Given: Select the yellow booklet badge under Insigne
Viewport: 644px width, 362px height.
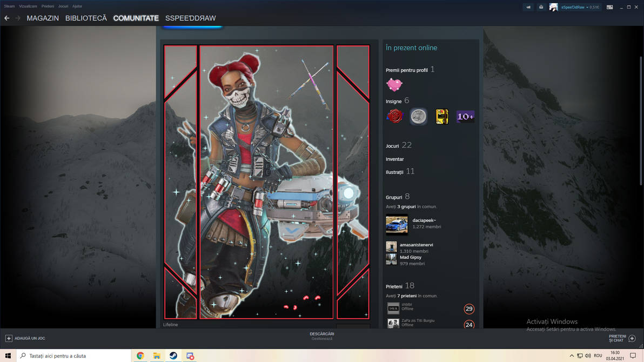Looking at the screenshot, I should (x=442, y=116).
